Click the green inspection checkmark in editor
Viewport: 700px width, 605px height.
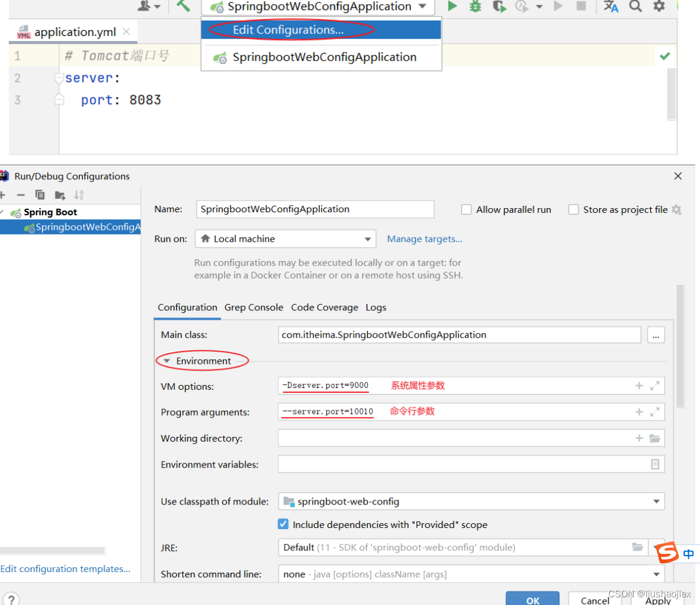tap(665, 56)
